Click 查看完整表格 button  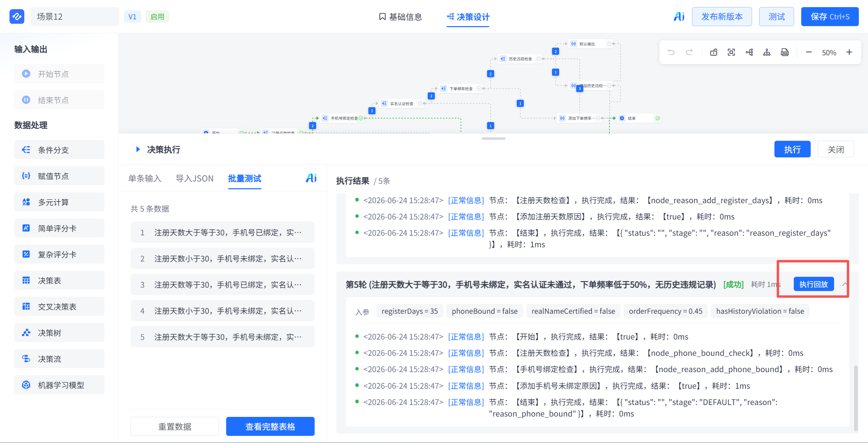click(x=270, y=426)
